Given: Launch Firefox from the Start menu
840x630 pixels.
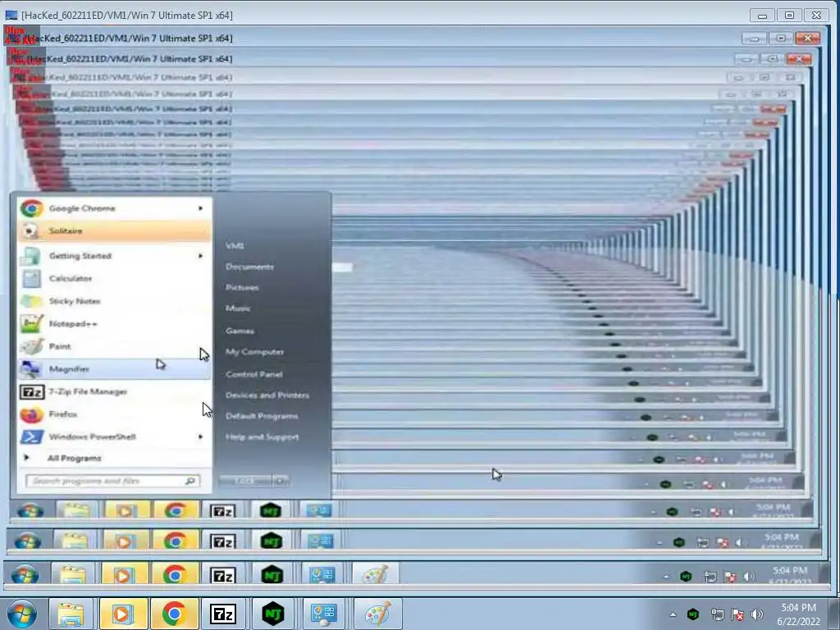Looking at the screenshot, I should tap(114, 414).
